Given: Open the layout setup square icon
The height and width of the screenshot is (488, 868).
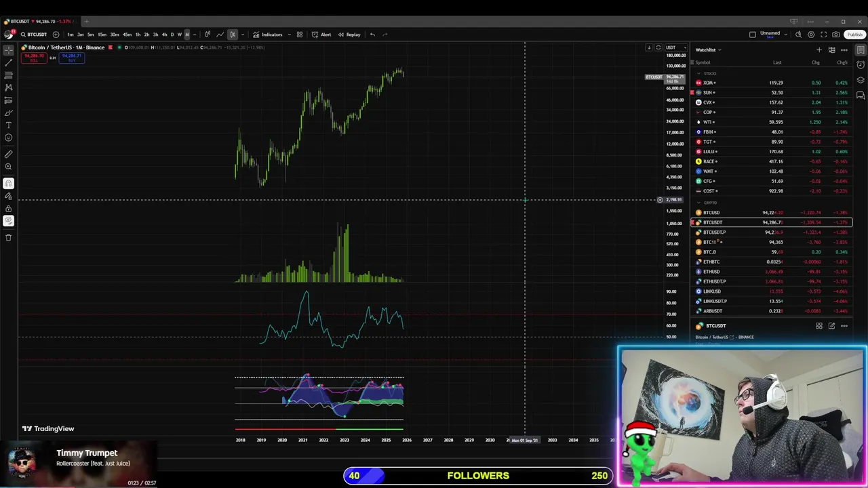Looking at the screenshot, I should (753, 35).
